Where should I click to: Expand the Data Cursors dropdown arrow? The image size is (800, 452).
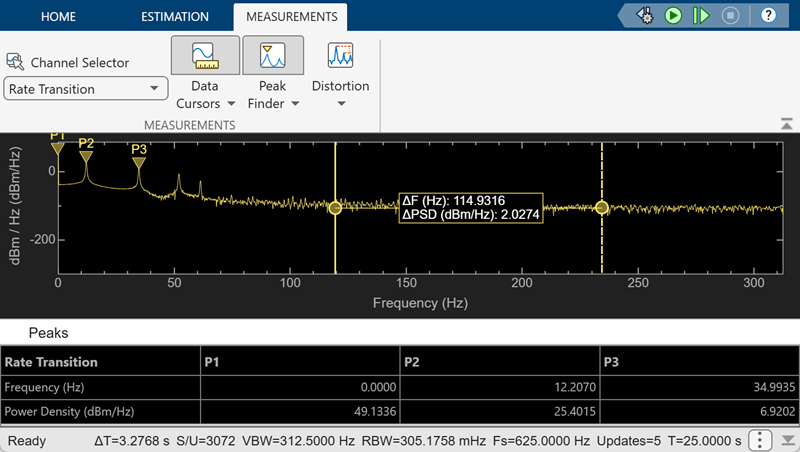pyautogui.click(x=231, y=104)
